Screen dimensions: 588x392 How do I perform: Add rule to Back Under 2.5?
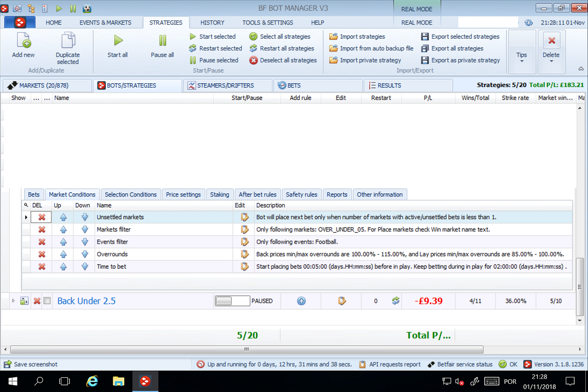click(x=301, y=301)
